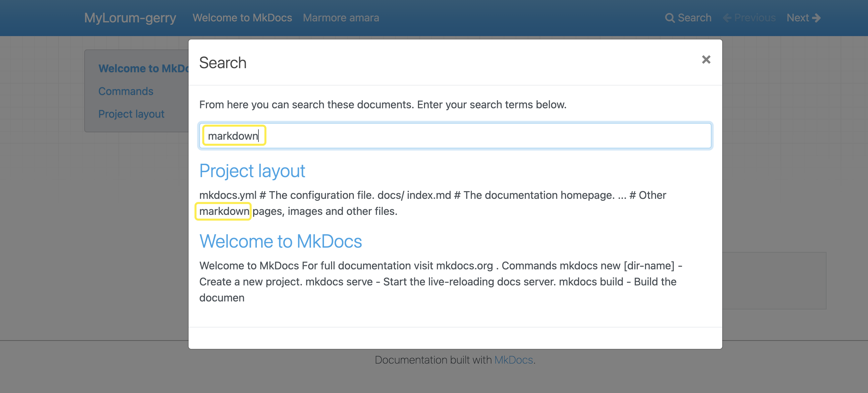Viewport: 868px width, 393px height.
Task: Open Commands in the sidebar
Action: [126, 91]
